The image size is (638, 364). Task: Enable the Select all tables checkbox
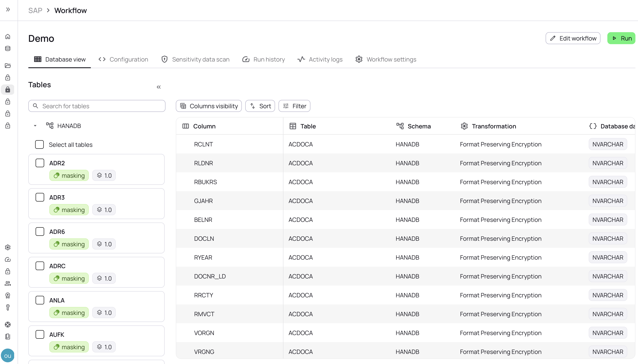tap(40, 144)
